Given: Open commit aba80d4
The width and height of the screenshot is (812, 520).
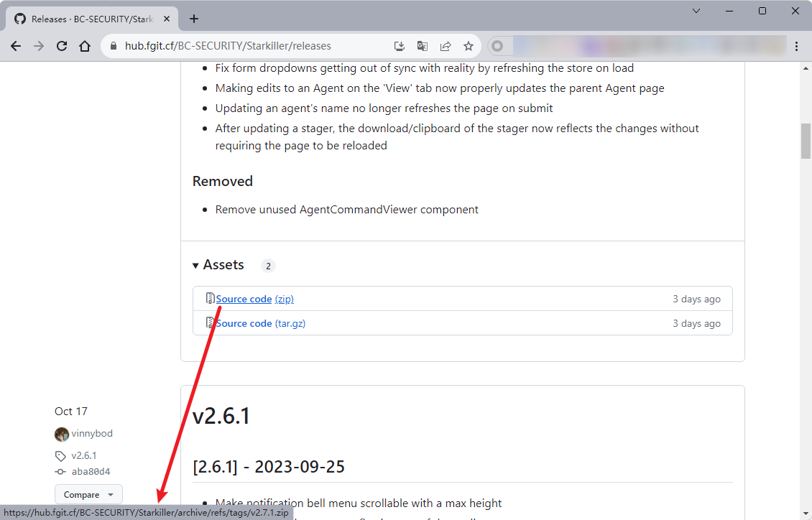Looking at the screenshot, I should (91, 472).
